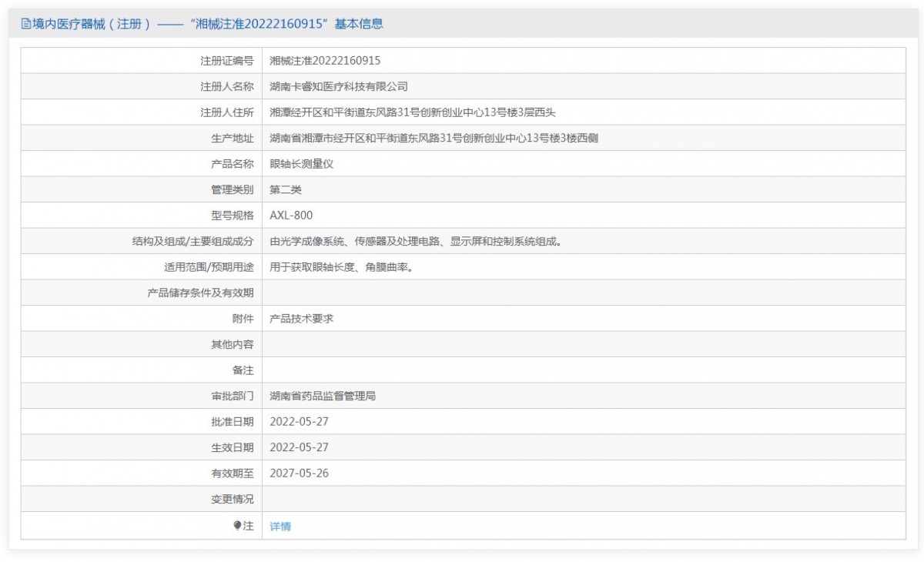Select the 批准日期 value 2022-05-27

[300, 422]
